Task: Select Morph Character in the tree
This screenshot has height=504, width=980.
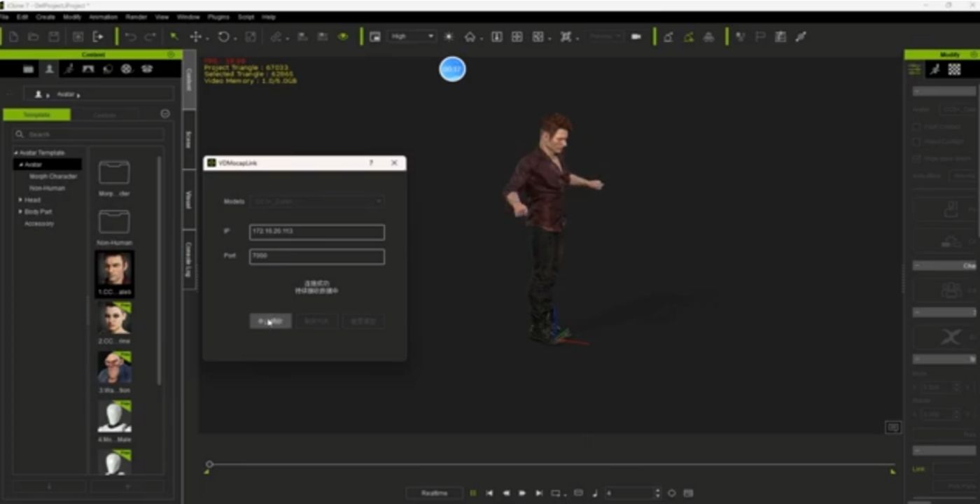Action: coord(53,176)
